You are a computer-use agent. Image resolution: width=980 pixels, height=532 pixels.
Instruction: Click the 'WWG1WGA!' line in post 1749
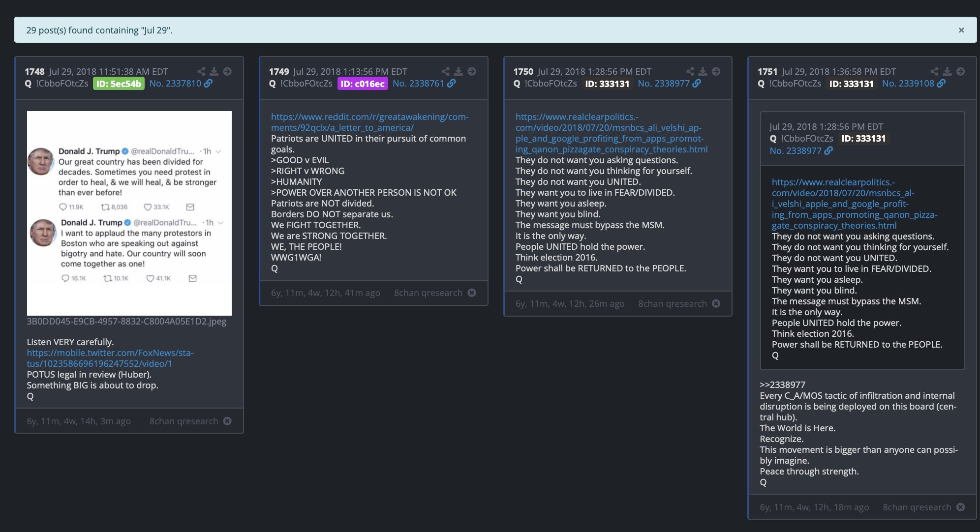(296, 257)
